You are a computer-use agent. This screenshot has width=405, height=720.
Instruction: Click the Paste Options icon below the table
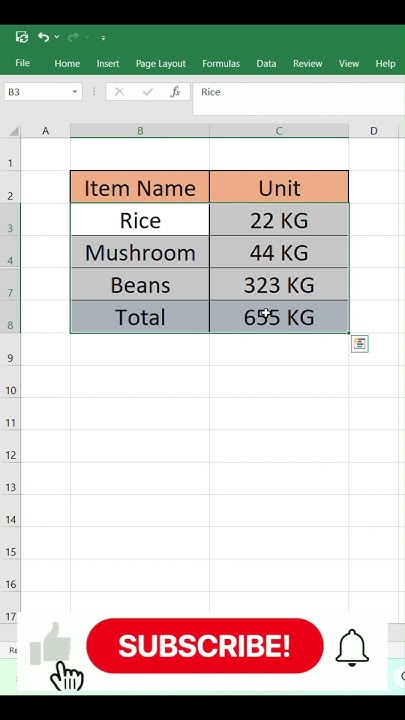pos(360,343)
